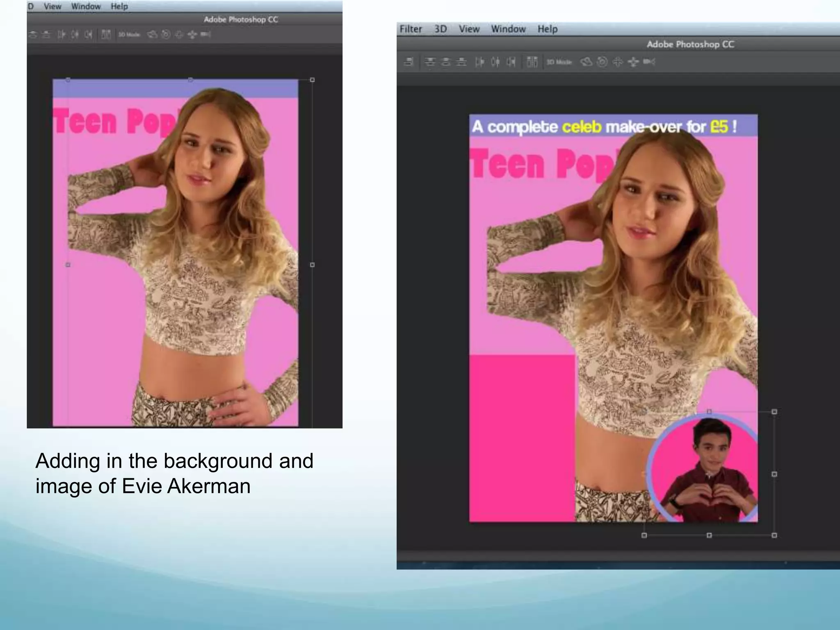Click circular boy photo on right cover

703,468
